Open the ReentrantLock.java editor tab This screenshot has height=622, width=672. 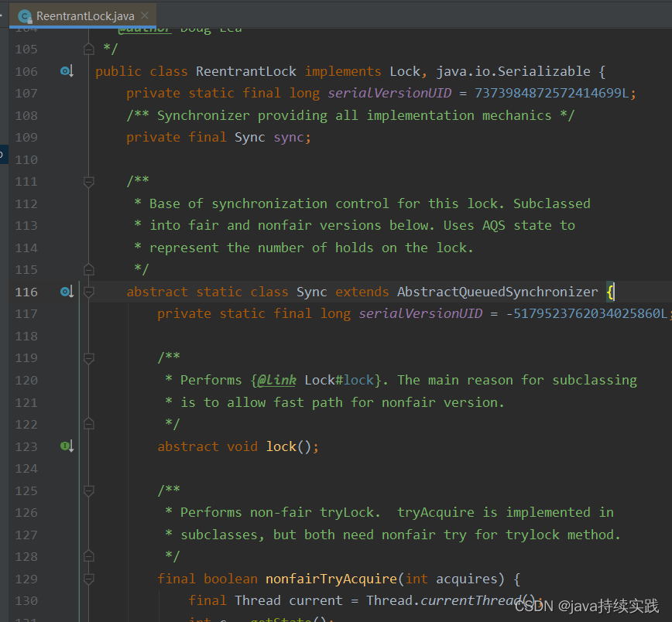coord(83,15)
